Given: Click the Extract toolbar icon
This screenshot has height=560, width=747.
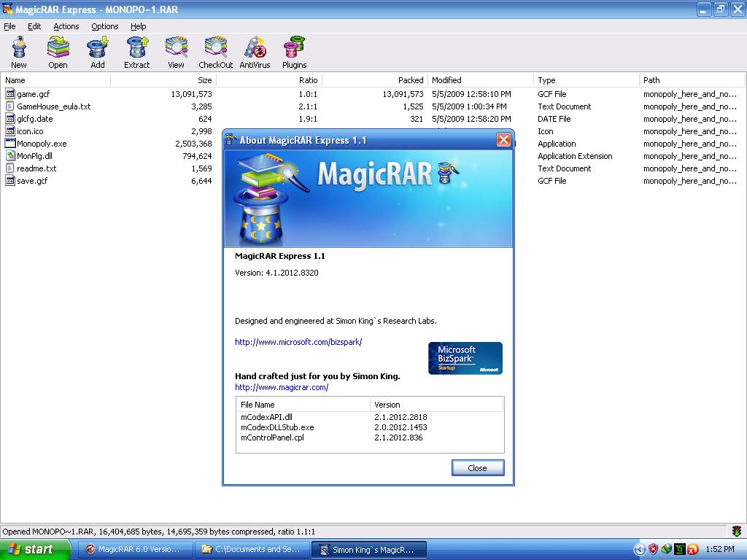Looking at the screenshot, I should coord(137,47).
